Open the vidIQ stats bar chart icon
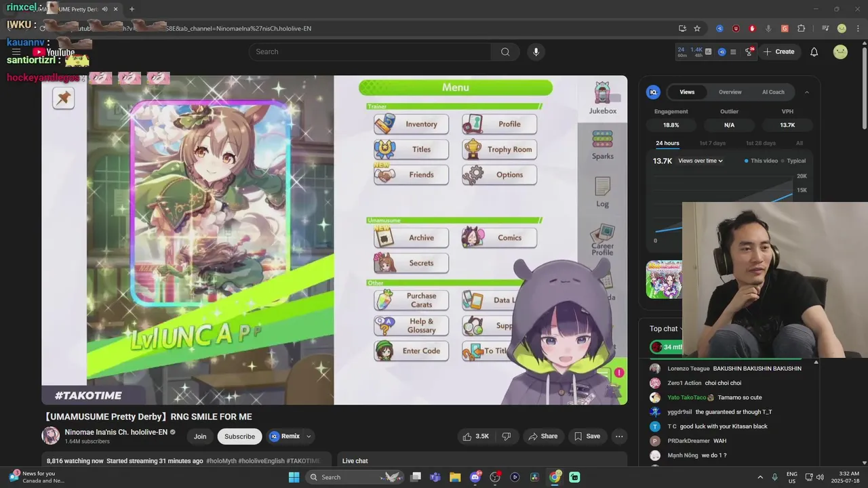 pos(708,52)
